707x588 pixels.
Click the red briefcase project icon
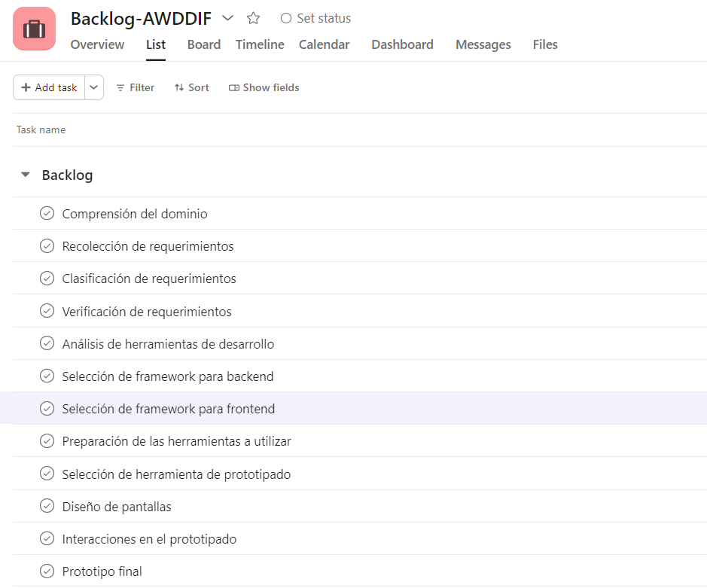pos(35,29)
